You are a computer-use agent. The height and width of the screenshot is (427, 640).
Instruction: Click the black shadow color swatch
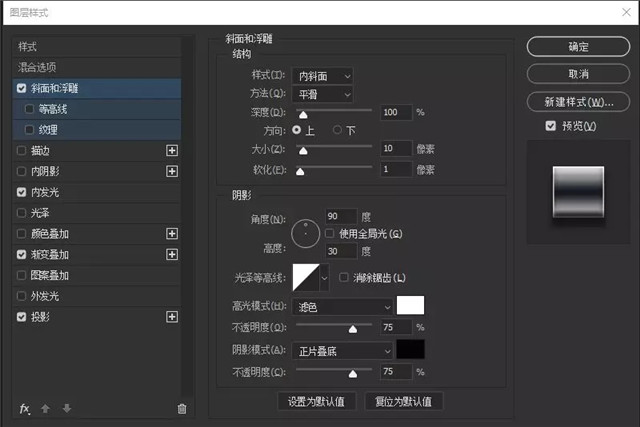point(410,349)
